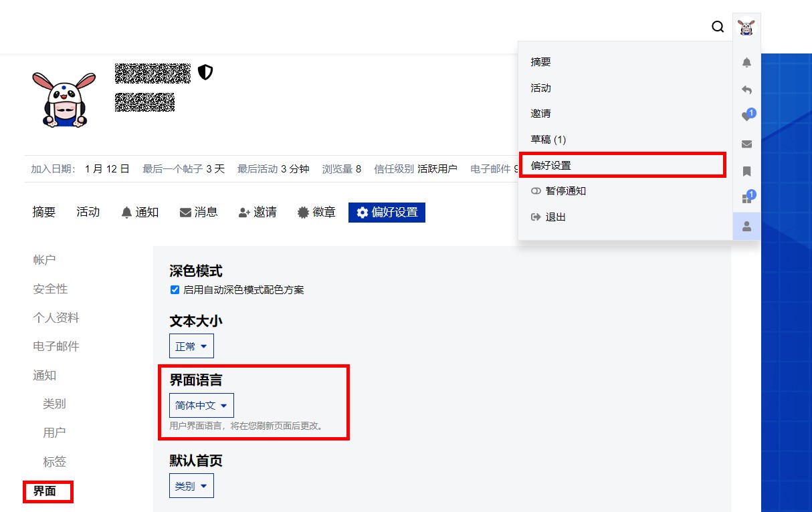Click the search magnifier icon in header
The image size is (812, 512).
[x=718, y=27]
